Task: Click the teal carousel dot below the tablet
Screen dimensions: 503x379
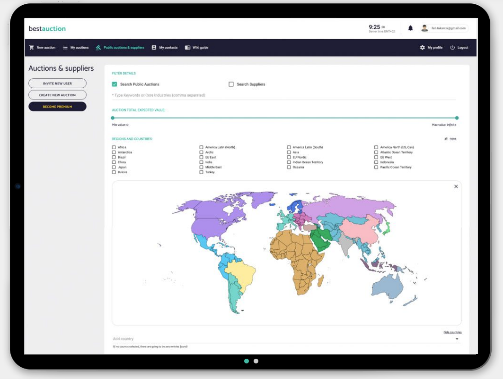Action: (247, 361)
